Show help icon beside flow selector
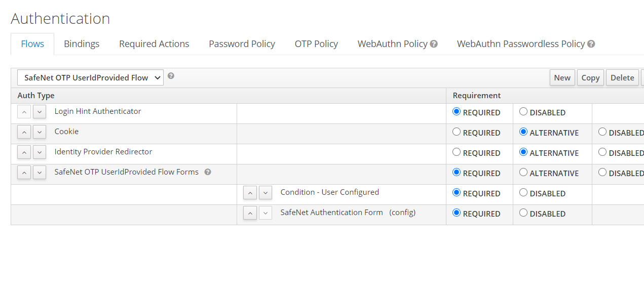 pos(171,76)
